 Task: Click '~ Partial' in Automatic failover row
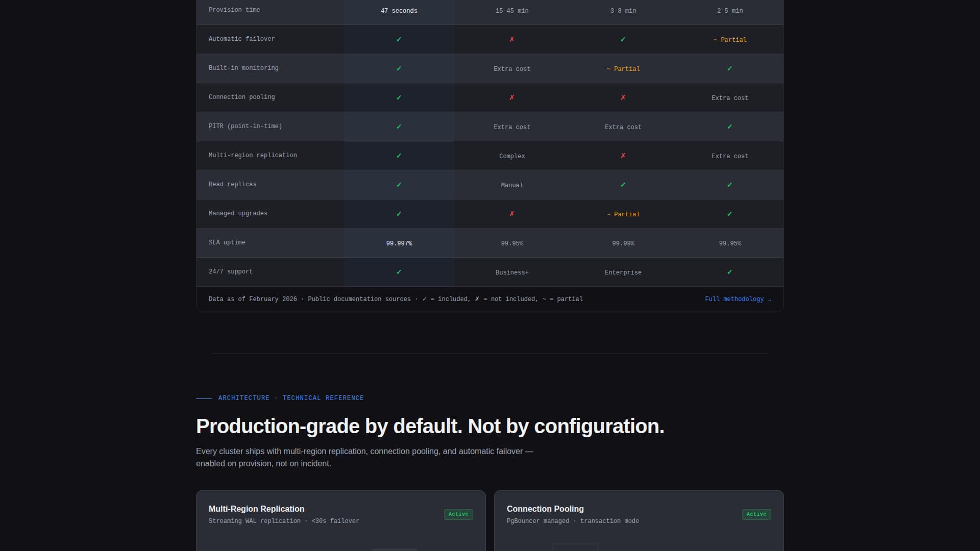coord(730,40)
